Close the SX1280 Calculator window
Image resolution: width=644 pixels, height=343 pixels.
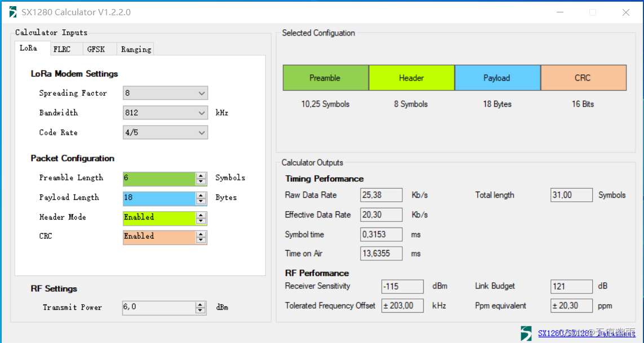(x=625, y=12)
